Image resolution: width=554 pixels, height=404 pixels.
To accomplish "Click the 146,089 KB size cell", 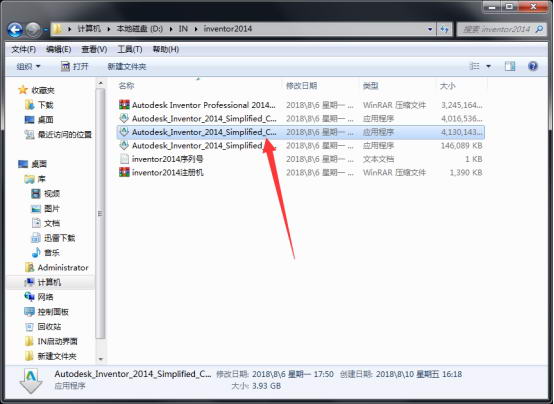I will point(461,146).
